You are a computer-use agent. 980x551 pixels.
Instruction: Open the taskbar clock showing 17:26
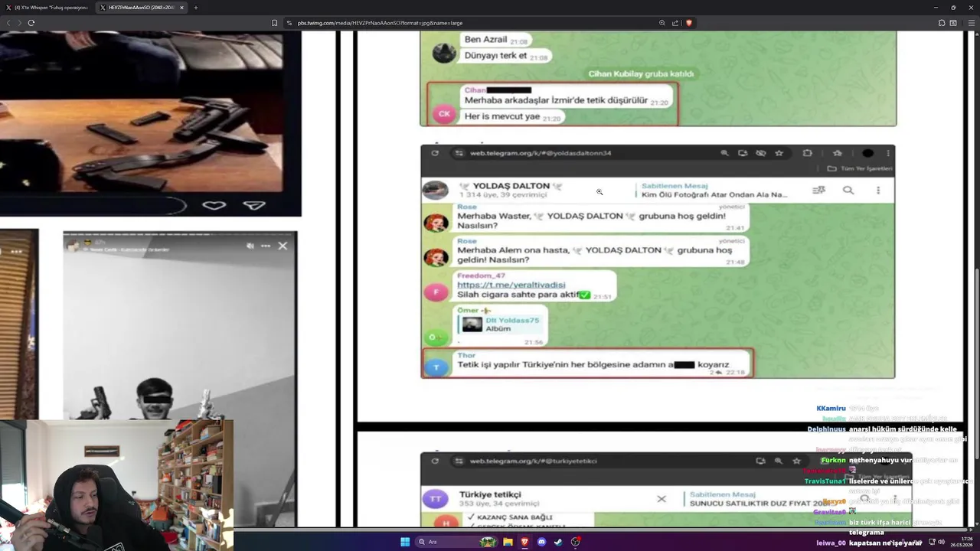click(x=961, y=542)
